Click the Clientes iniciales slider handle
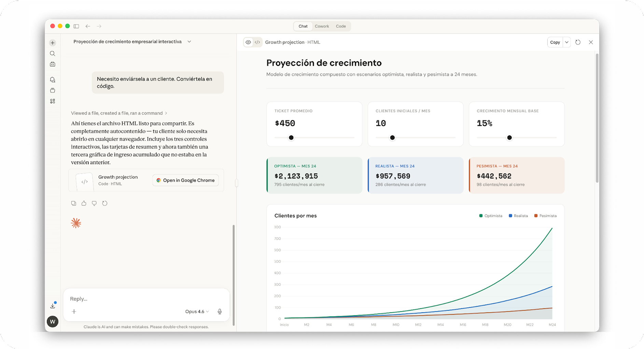This screenshot has height=349, width=644. 392,138
